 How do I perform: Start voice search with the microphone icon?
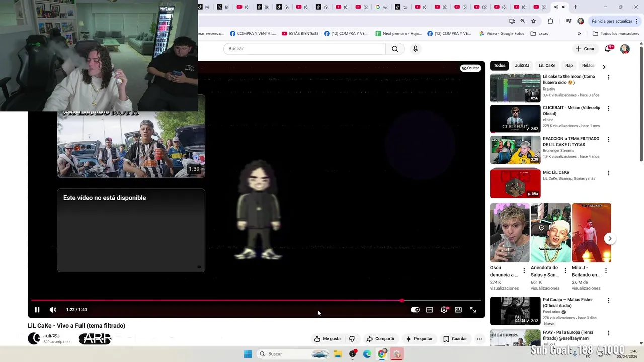coord(416,49)
